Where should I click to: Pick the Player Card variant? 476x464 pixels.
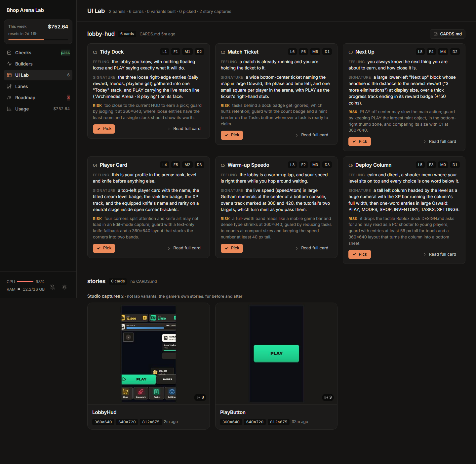pyautogui.click(x=104, y=248)
